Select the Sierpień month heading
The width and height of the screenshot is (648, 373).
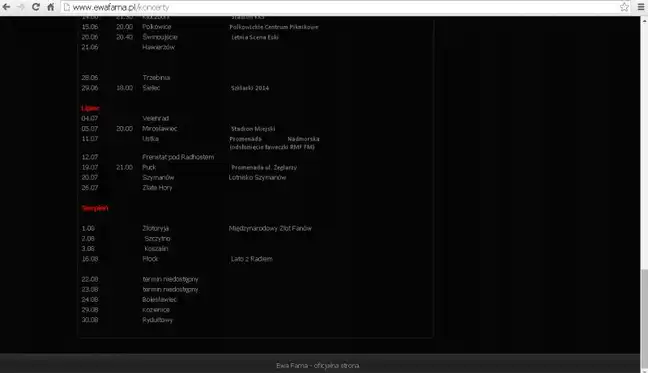[95, 208]
